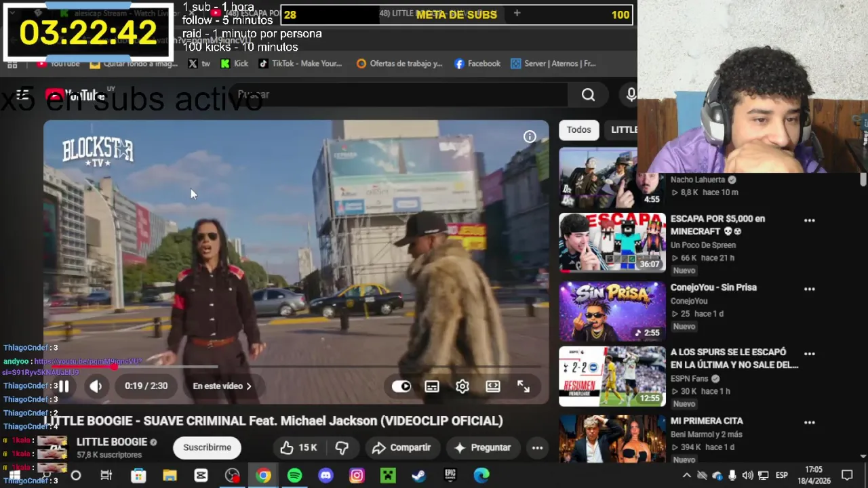Screen dimensions: 868x488
Task: Open Epic Games Launcher from the taskbar
Action: click(450, 476)
